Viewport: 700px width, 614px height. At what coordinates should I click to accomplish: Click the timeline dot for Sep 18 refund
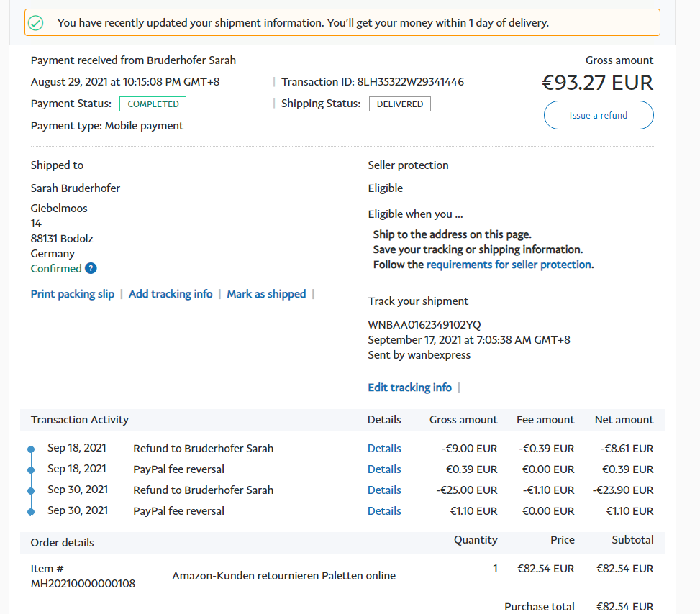click(31, 449)
